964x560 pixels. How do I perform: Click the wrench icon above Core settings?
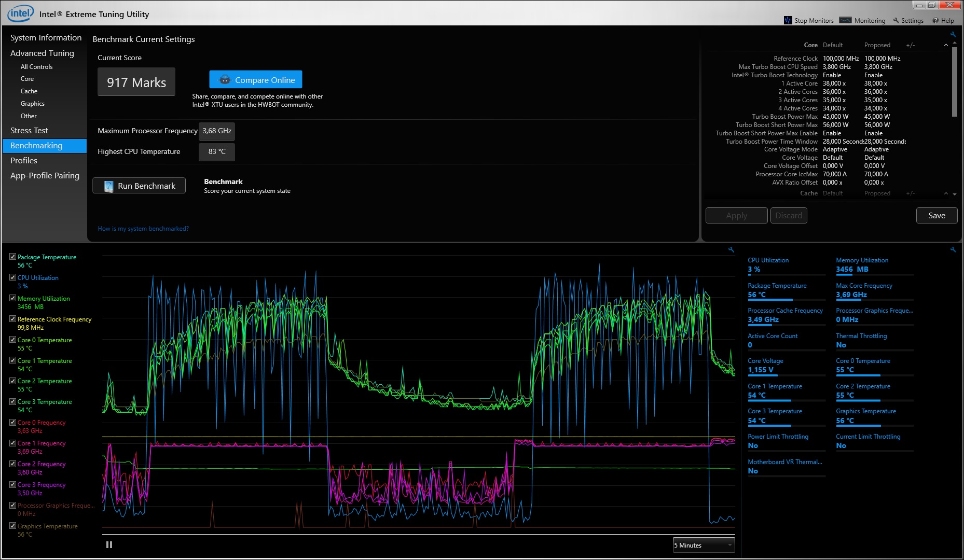[953, 35]
